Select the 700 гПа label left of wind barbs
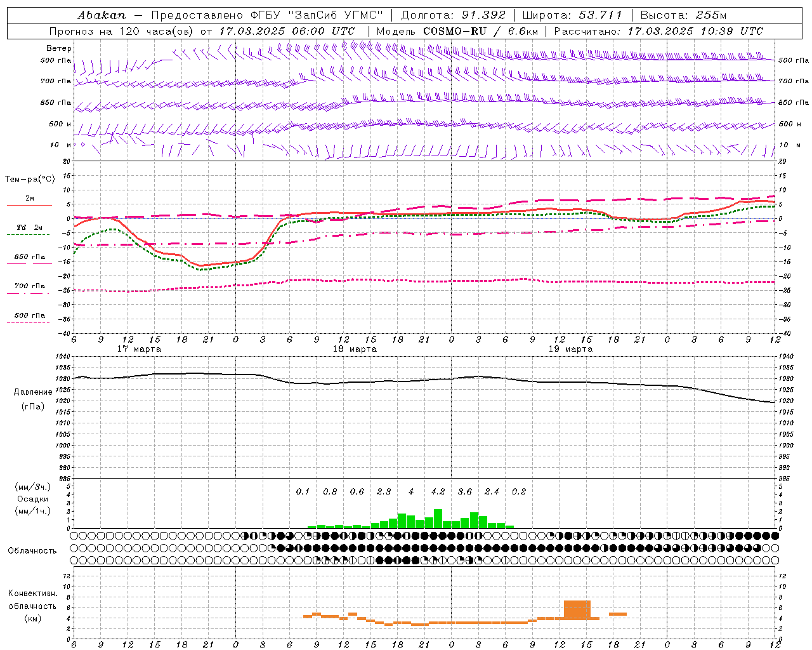The height and width of the screenshot is (650, 812). point(56,81)
